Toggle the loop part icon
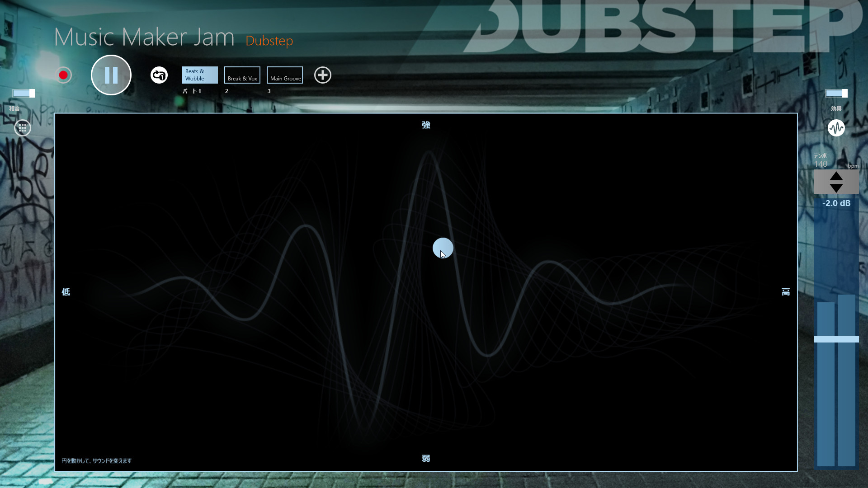The height and width of the screenshot is (488, 868). 159,75
